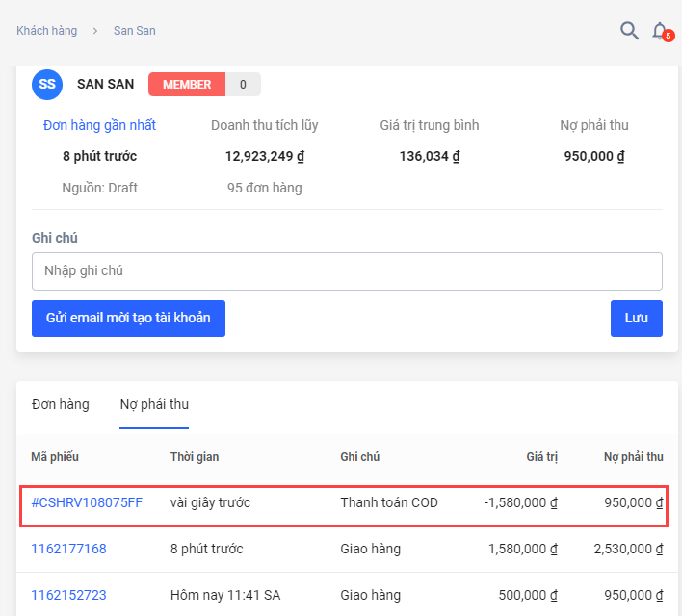682x616 pixels.
Task: Switch to the Đơn hàng tab
Action: [60, 404]
